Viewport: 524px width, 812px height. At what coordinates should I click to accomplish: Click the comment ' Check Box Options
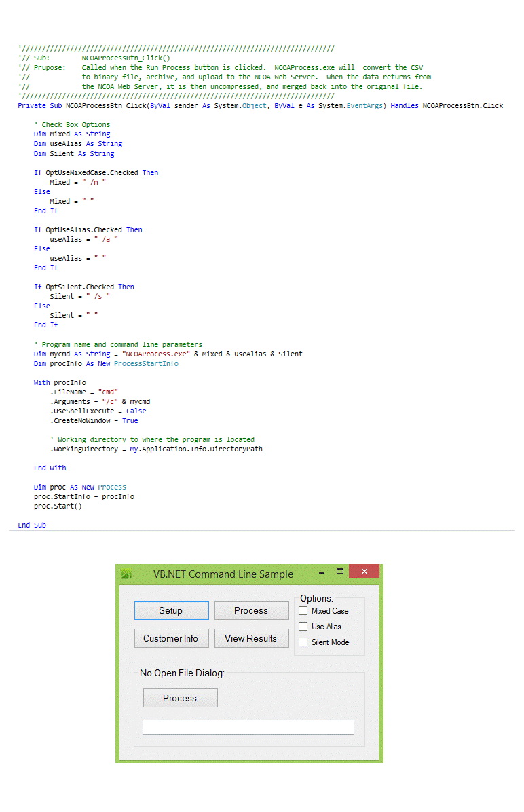[72, 125]
